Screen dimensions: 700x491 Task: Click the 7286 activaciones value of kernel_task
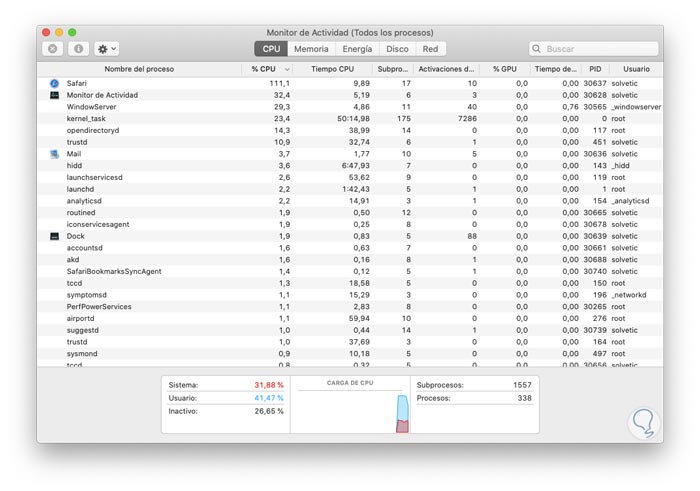tap(467, 119)
